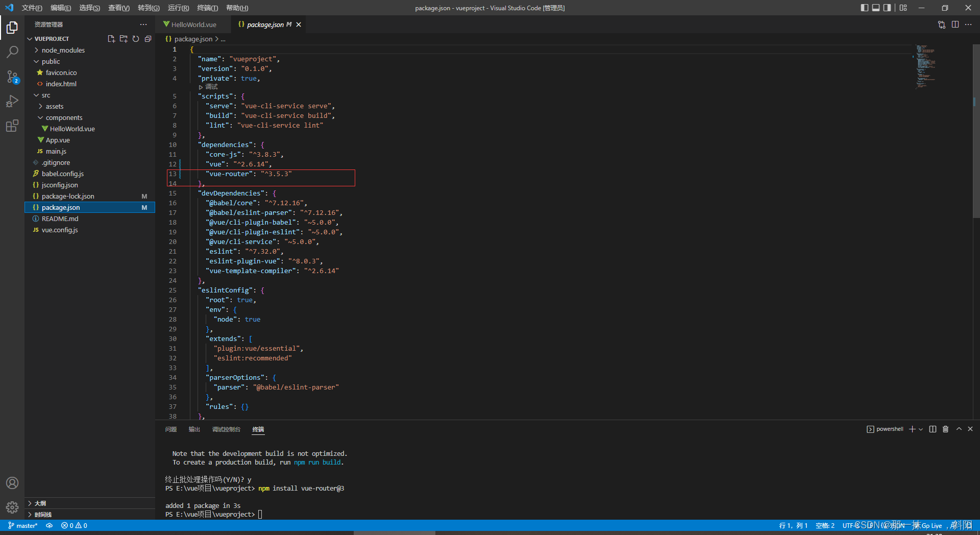This screenshot has width=980, height=535.
Task: Open the Explorer view in the activity bar
Action: click(12, 28)
